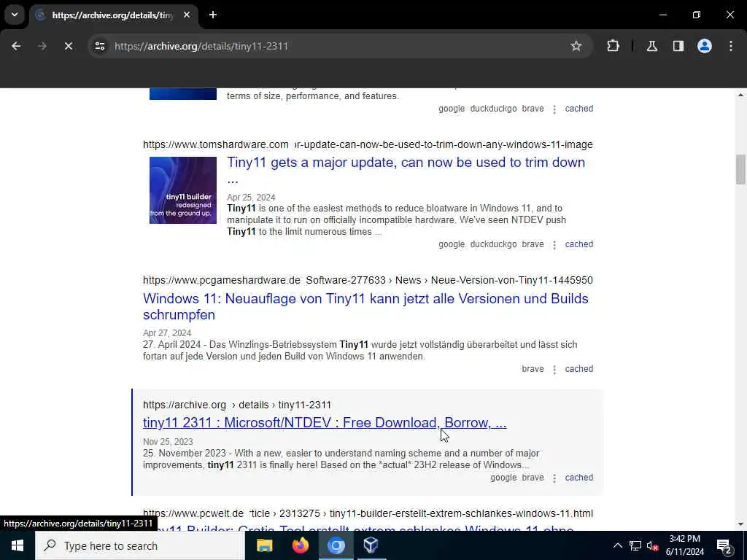747x560 pixels.
Task: View site information icon in address bar
Action: (x=99, y=46)
